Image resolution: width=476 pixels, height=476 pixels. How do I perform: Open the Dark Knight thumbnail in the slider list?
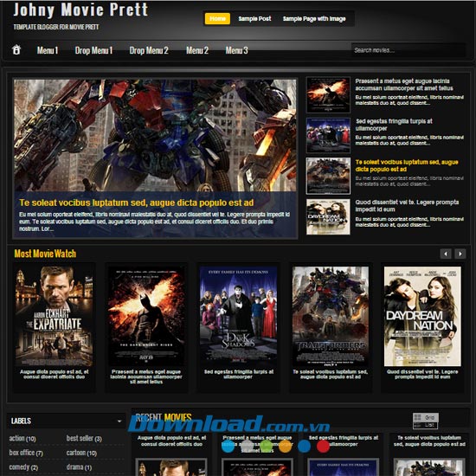click(328, 94)
